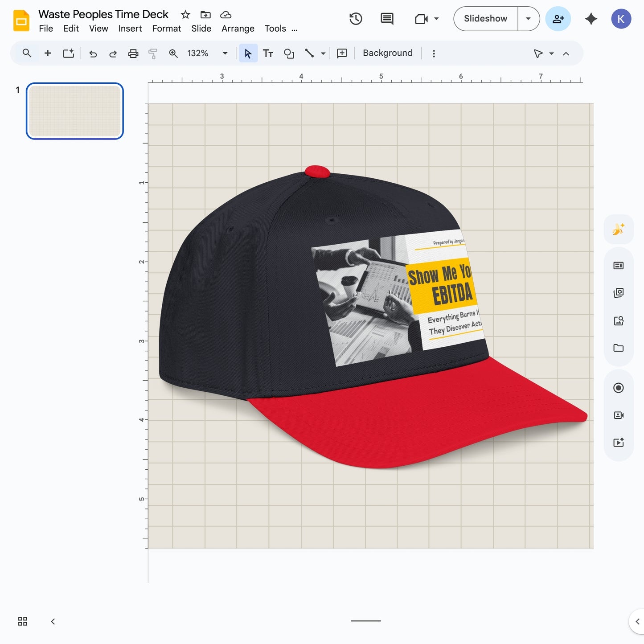This screenshot has height=644, width=644.
Task: Click the zoom magnifier tool
Action: tap(173, 54)
